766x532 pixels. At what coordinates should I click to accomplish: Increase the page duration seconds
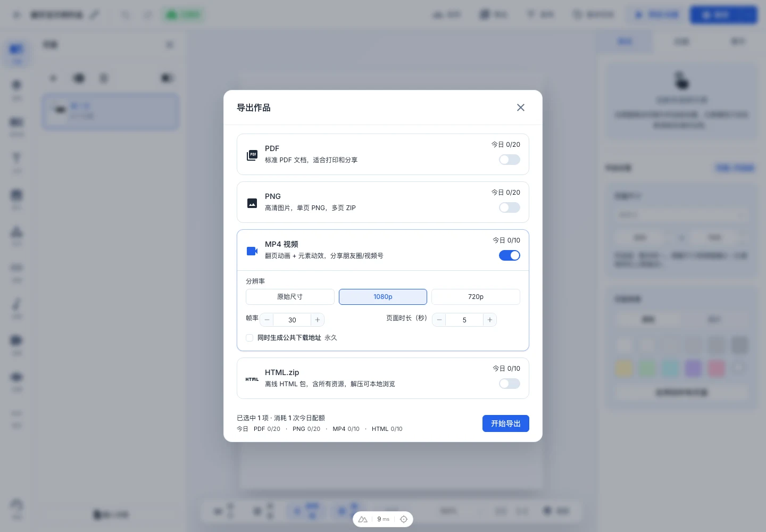[490, 320]
